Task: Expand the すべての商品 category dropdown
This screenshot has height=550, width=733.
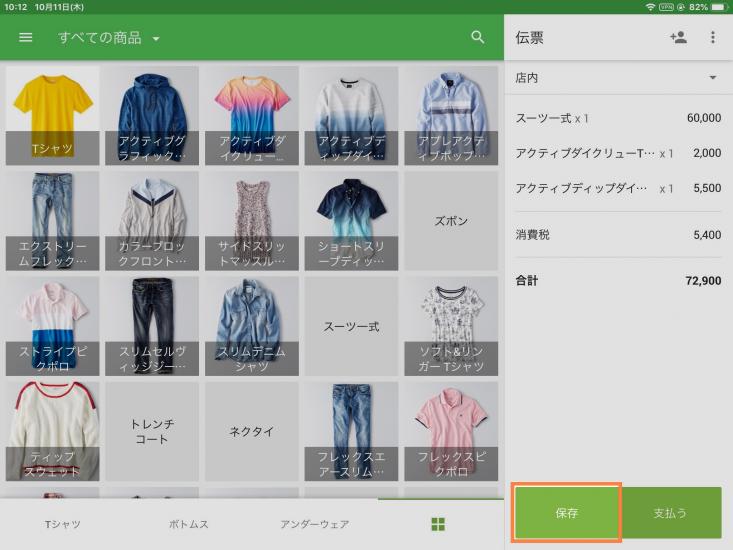Action: (109, 38)
